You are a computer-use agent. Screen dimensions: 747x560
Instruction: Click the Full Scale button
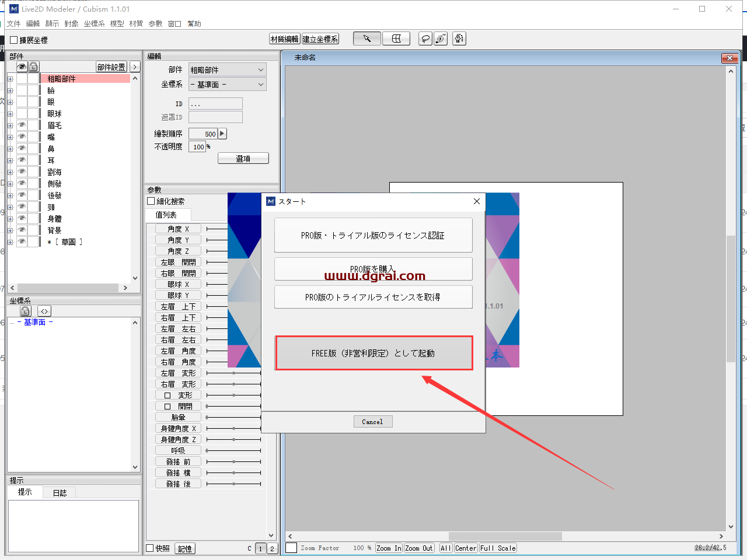pyautogui.click(x=498, y=548)
